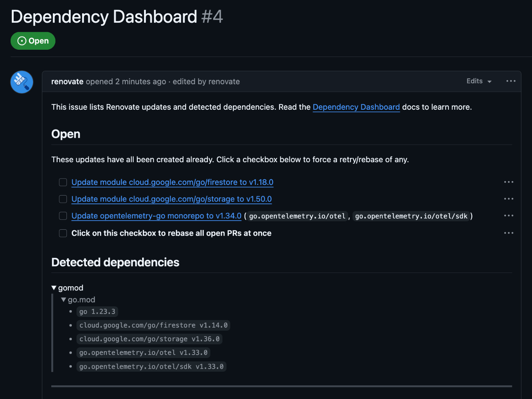
Task: Click the renovate author username
Action: tap(67, 82)
